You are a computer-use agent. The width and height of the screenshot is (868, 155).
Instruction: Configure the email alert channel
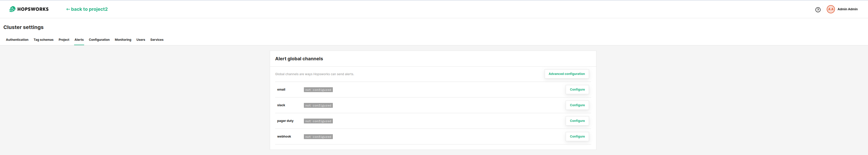click(x=577, y=90)
